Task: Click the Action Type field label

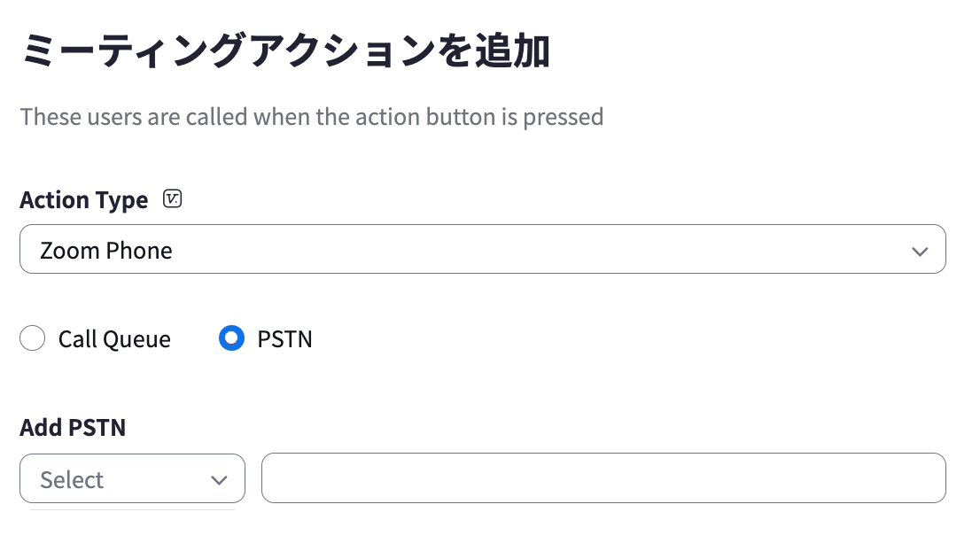Action: point(84,200)
